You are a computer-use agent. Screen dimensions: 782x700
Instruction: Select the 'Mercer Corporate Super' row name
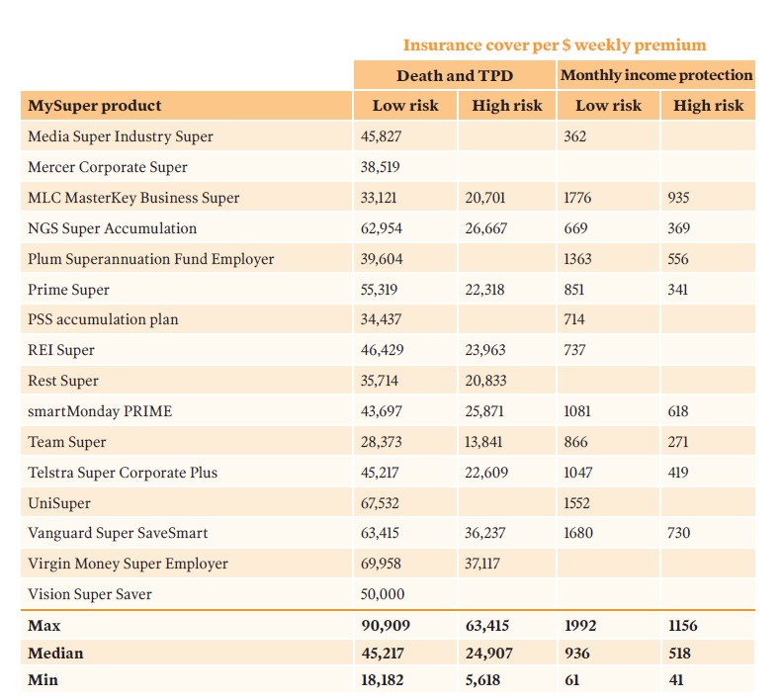click(108, 167)
